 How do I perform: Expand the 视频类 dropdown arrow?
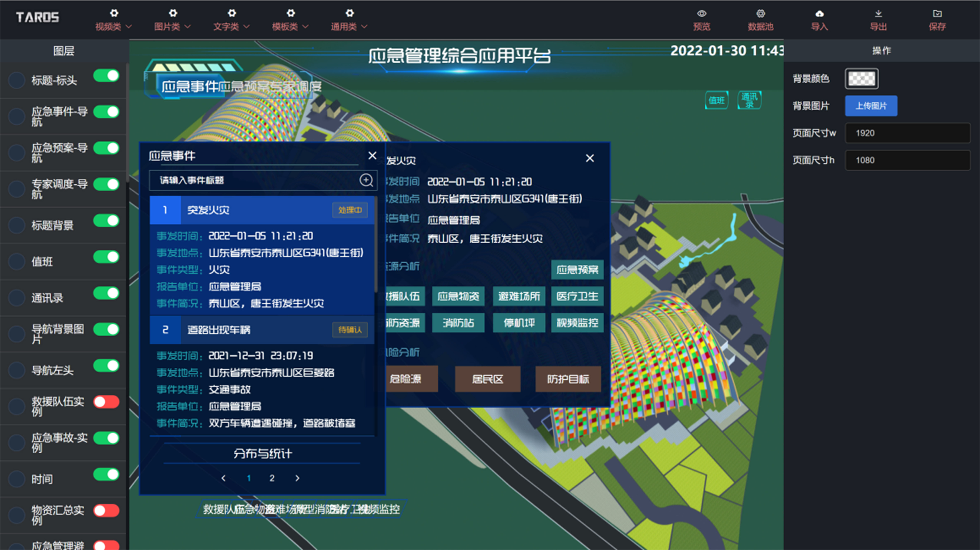[129, 27]
